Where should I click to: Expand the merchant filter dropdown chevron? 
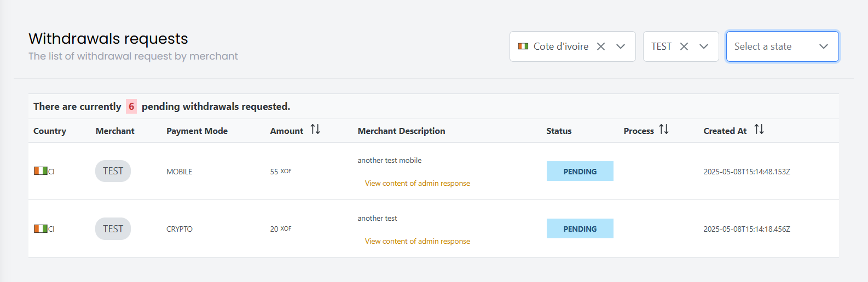pos(704,46)
